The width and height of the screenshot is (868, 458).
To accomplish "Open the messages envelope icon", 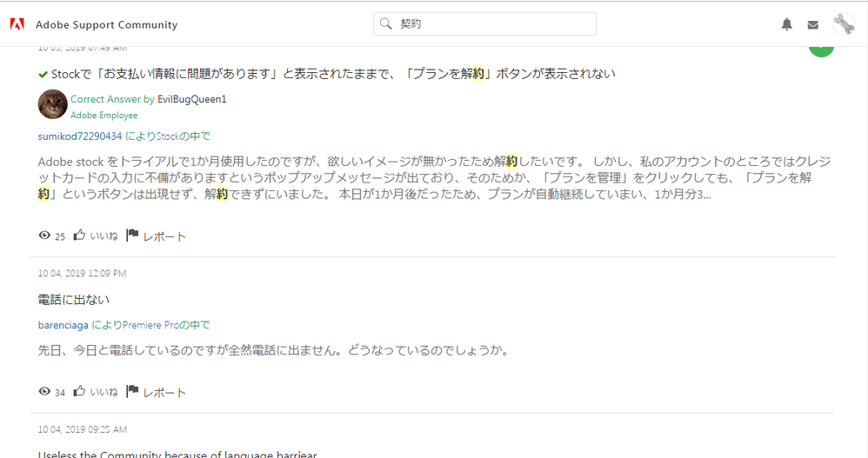I will click(812, 25).
